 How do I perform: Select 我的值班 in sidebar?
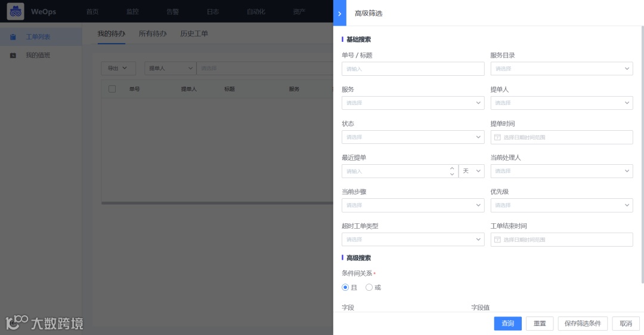[x=41, y=55]
